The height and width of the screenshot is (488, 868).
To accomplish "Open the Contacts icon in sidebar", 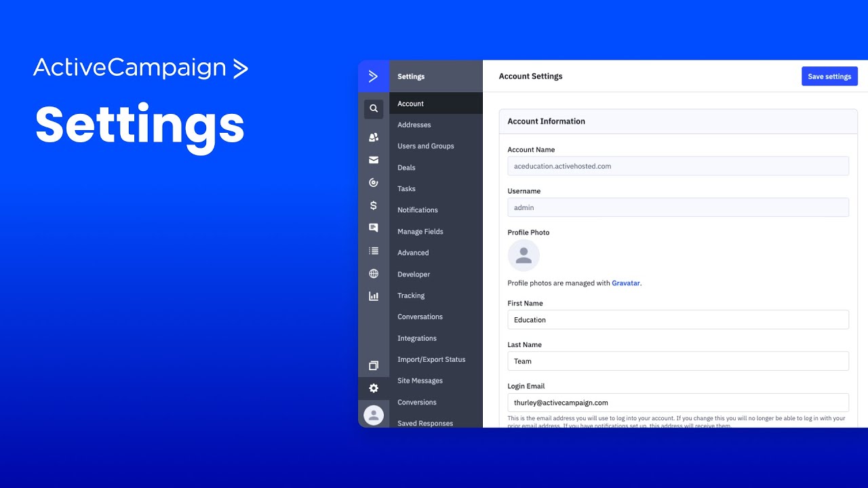I will (x=374, y=137).
